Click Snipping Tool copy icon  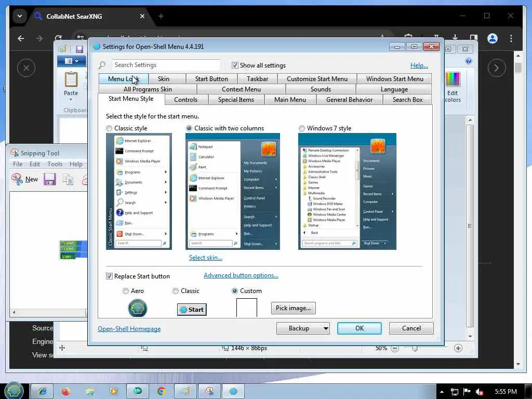(x=68, y=179)
